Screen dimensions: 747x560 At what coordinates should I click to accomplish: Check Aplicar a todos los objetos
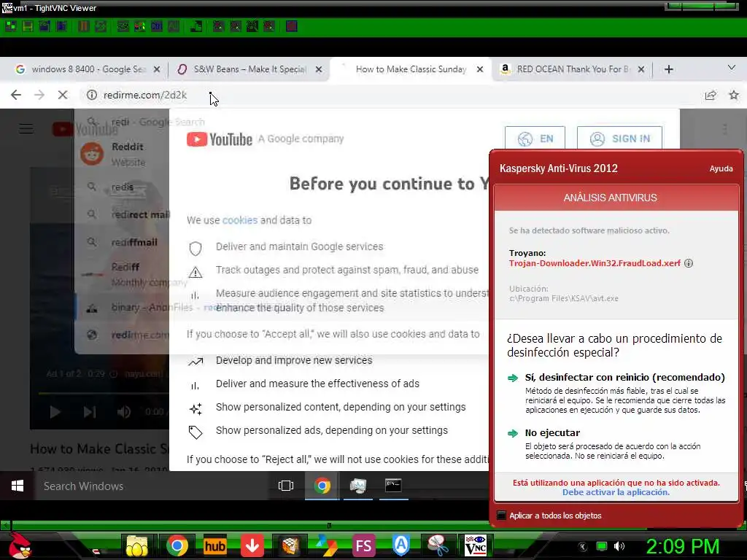(501, 516)
